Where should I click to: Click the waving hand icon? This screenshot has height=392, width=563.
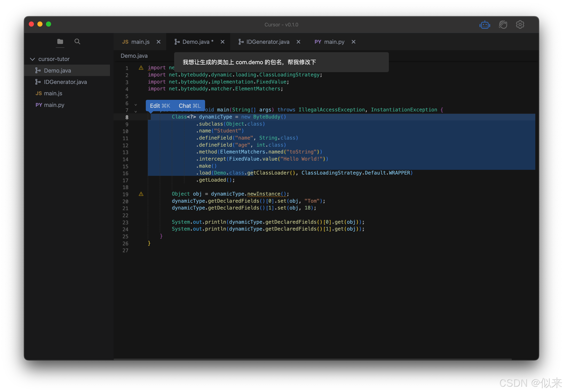point(503,25)
